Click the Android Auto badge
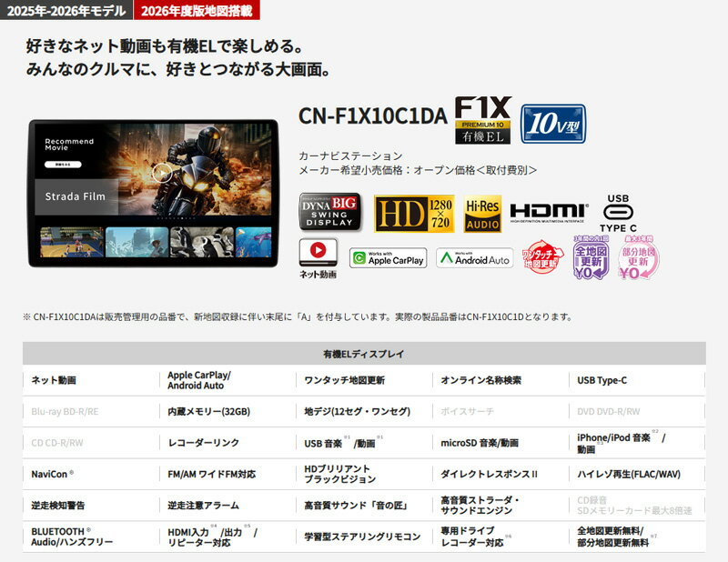 pos(474,258)
